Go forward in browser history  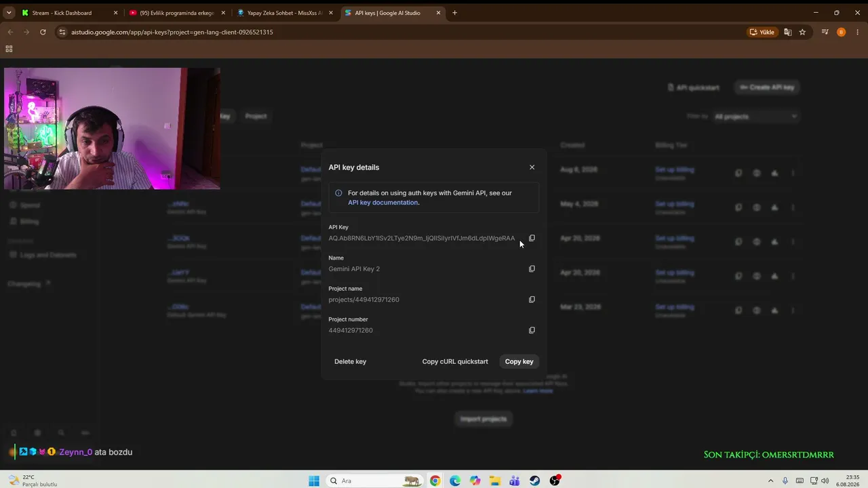coord(26,32)
